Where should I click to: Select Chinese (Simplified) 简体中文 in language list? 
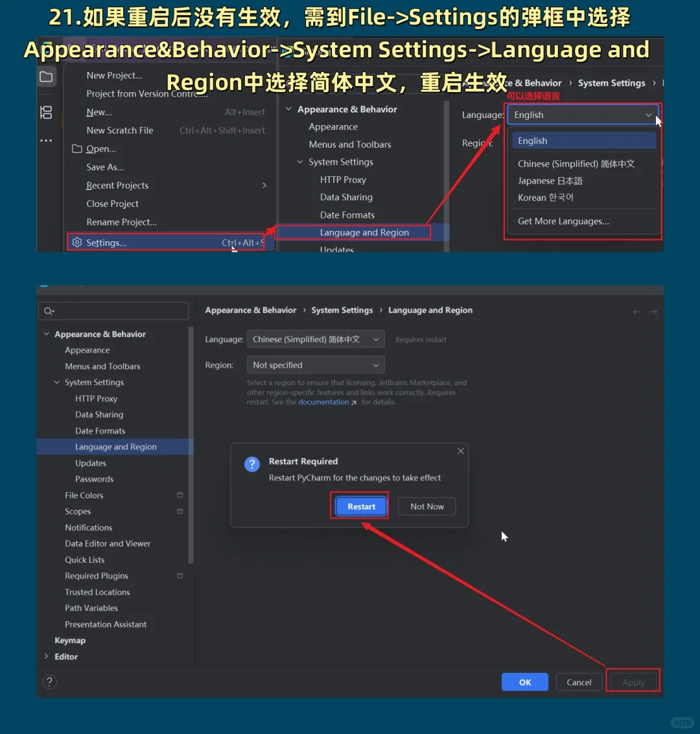click(x=576, y=164)
